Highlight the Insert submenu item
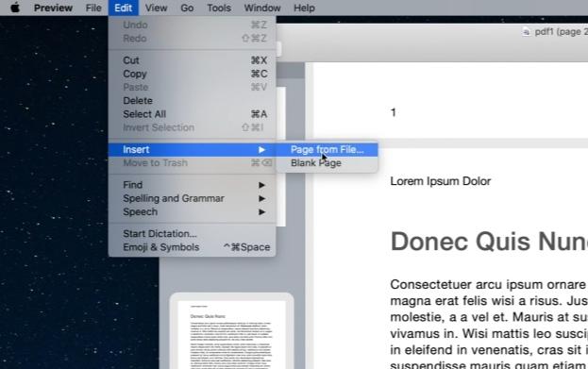 (192, 150)
